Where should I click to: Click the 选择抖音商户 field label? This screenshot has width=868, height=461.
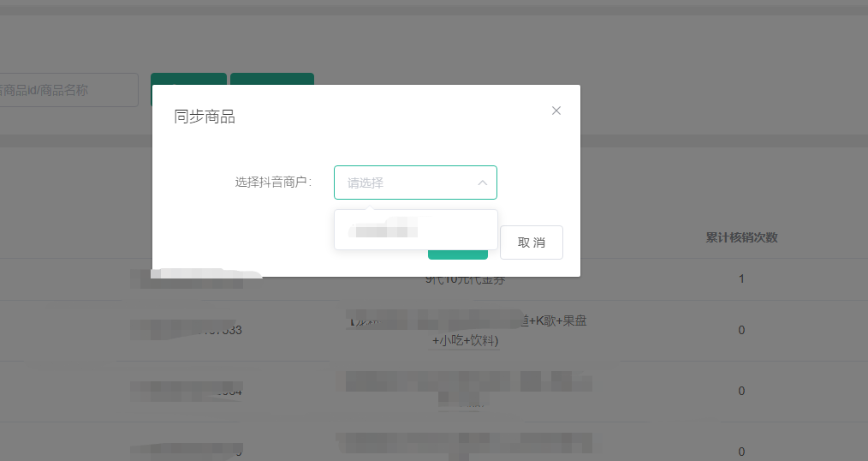[x=273, y=183]
